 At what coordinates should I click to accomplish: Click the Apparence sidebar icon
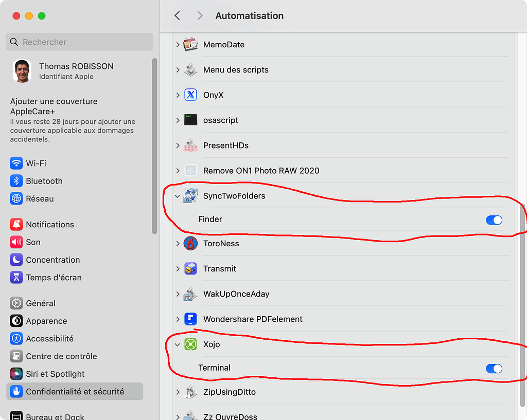point(16,321)
